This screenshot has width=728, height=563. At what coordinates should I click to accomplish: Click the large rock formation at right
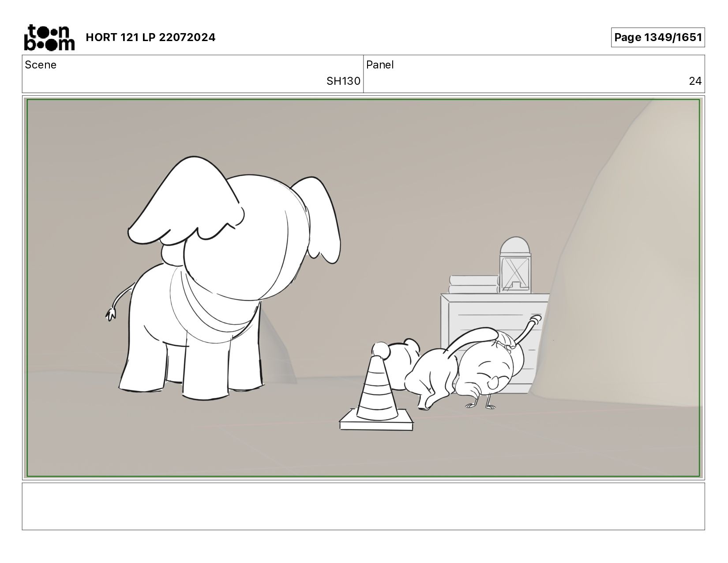point(627,265)
